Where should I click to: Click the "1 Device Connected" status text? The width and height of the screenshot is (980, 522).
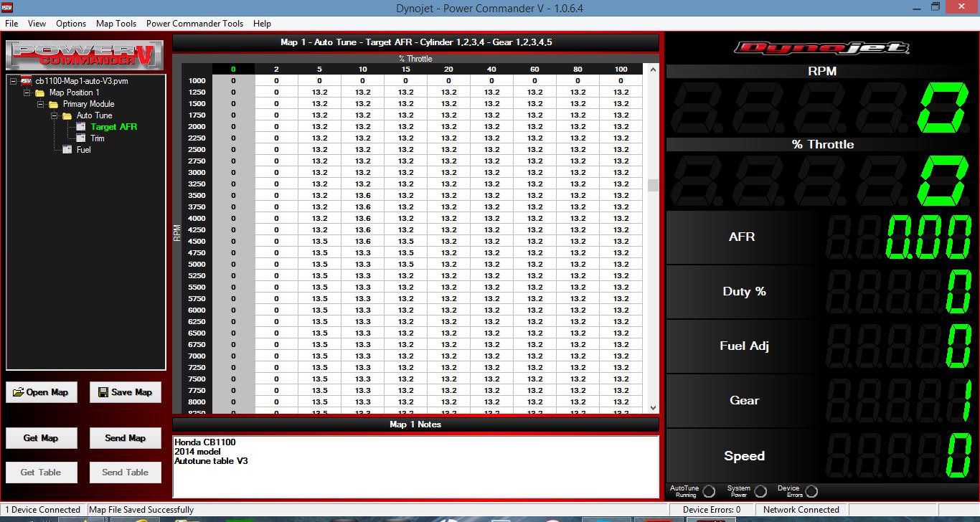point(43,510)
